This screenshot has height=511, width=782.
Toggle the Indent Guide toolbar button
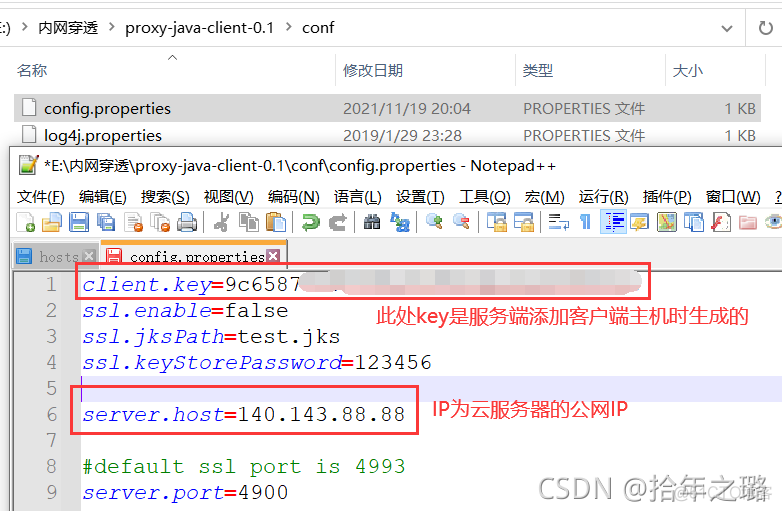614,222
